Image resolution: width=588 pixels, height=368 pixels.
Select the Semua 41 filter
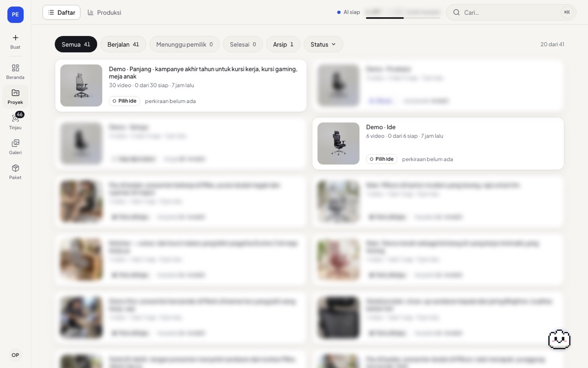tap(76, 44)
